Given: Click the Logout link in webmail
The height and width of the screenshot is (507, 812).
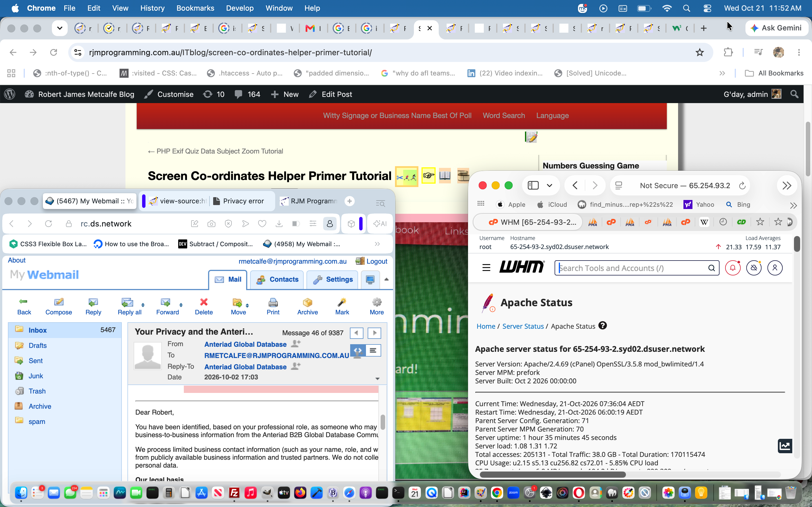Looking at the screenshot, I should tap(376, 261).
